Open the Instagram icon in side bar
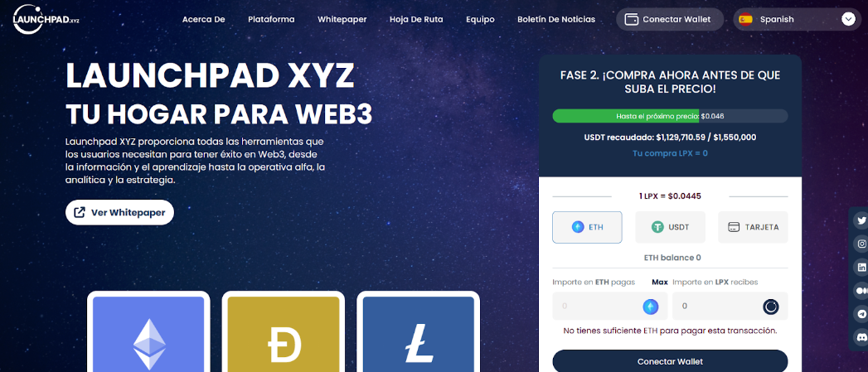 click(861, 244)
